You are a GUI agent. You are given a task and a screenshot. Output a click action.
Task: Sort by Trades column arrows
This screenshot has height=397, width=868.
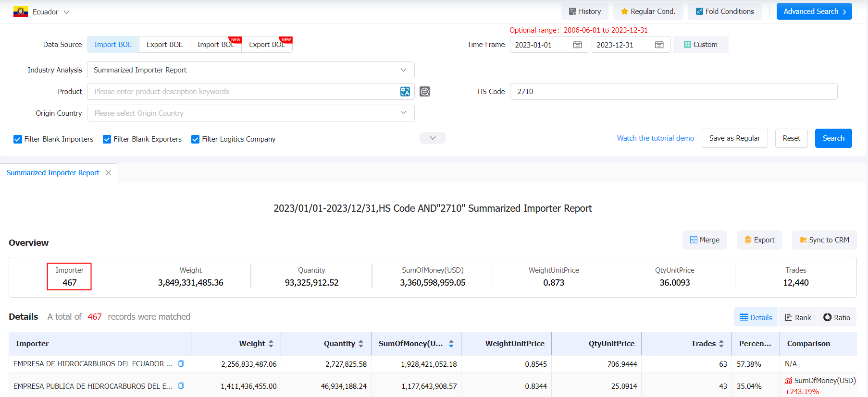coord(721,344)
